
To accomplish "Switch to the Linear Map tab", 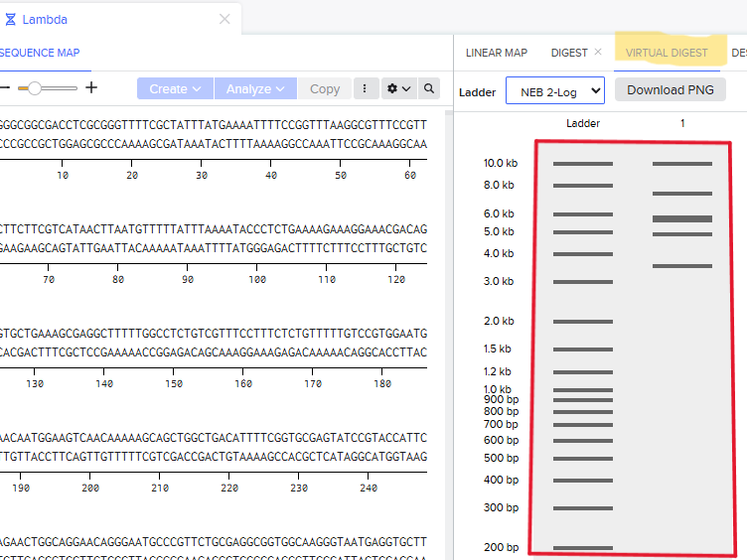I will pos(497,53).
